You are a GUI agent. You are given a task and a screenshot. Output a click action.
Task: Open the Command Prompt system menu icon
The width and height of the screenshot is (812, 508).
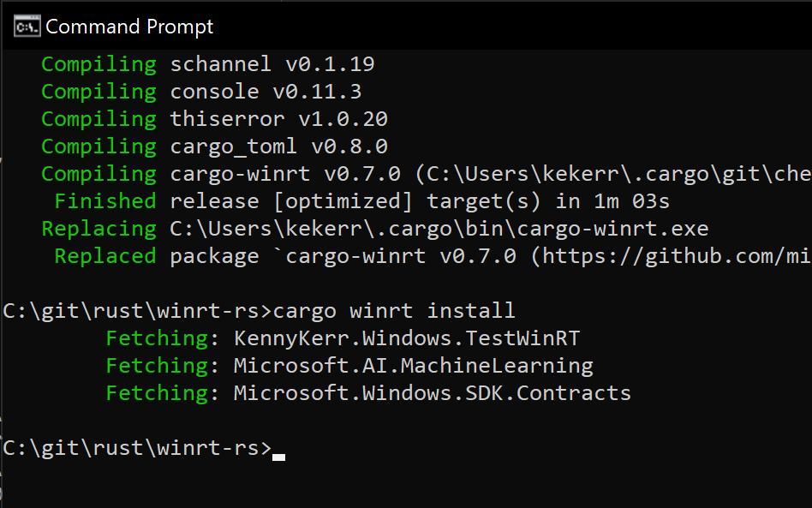26,26
